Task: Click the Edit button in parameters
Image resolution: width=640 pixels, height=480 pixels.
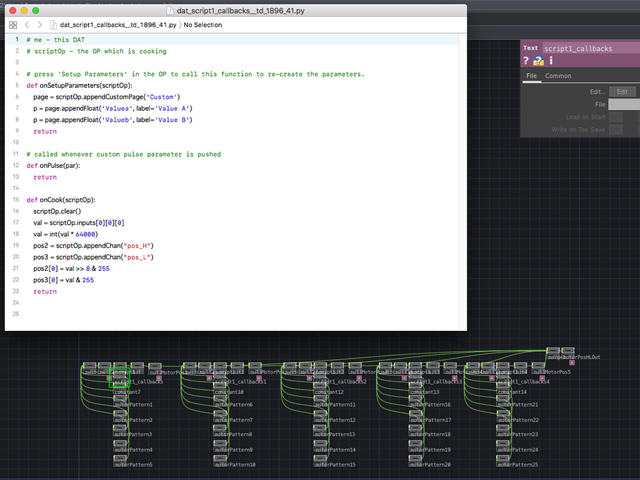Action: coord(622,92)
